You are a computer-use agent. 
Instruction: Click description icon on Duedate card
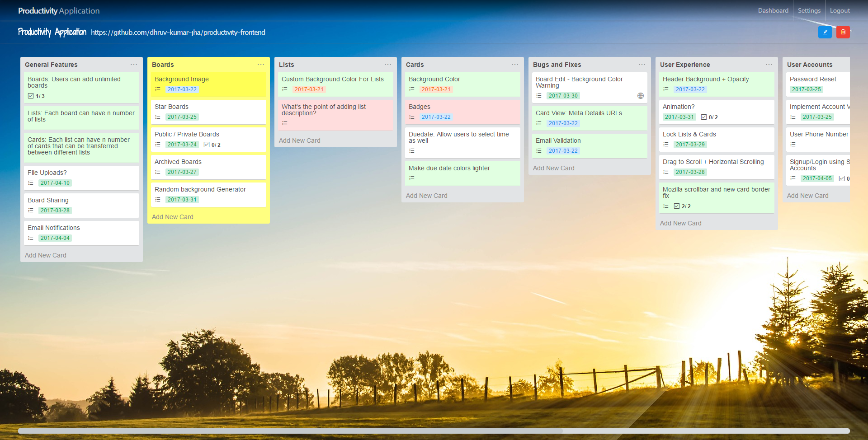point(412,151)
